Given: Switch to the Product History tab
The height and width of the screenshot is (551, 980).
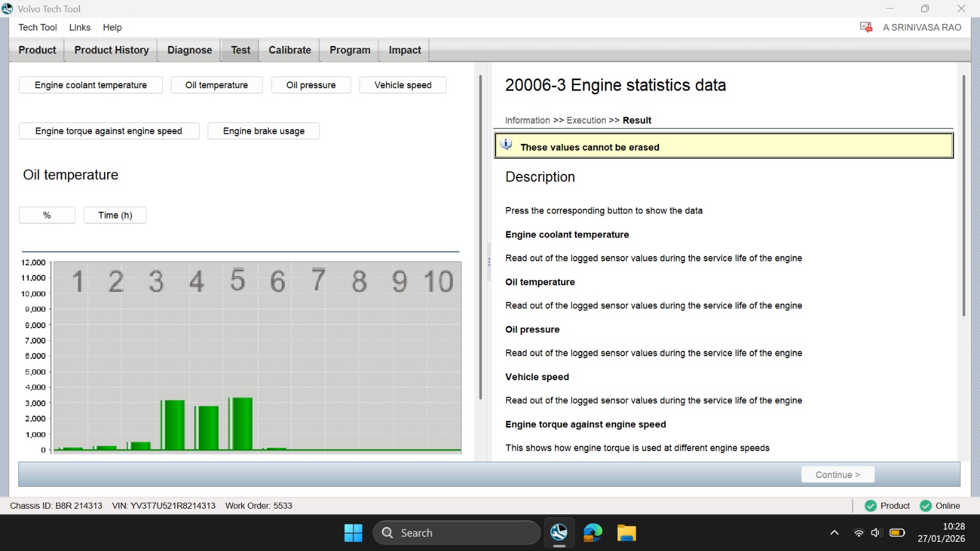Looking at the screenshot, I should (111, 50).
